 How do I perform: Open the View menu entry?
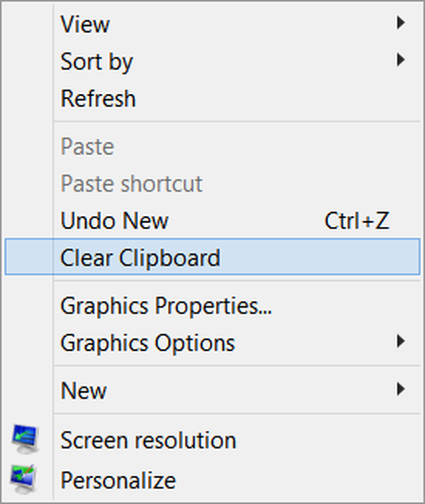click(x=85, y=24)
